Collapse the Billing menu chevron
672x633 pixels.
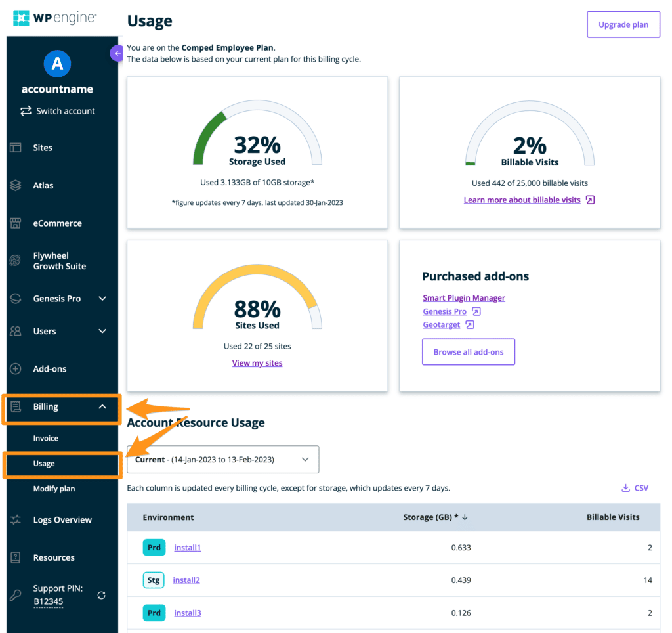[102, 407]
